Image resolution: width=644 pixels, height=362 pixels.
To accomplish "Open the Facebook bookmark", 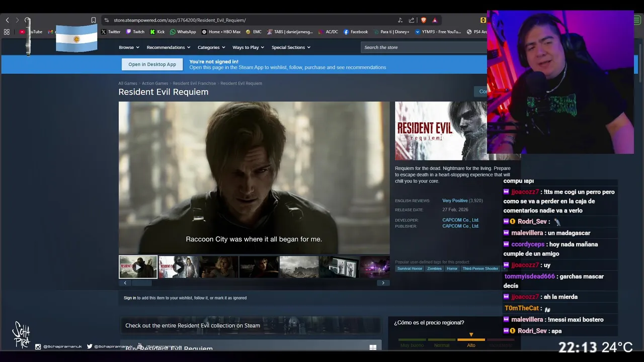I will [356, 32].
